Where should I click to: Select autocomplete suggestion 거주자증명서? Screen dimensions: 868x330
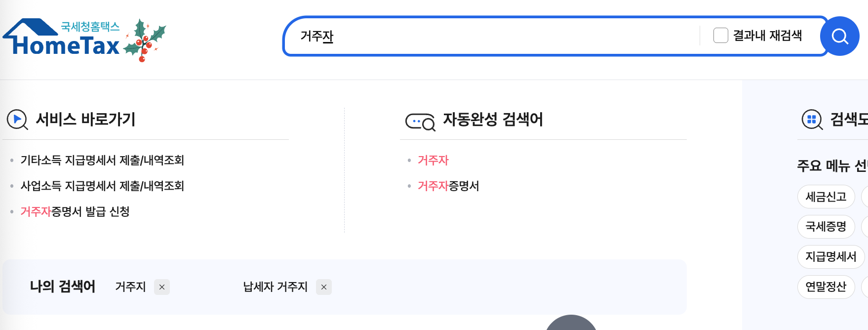[449, 186]
